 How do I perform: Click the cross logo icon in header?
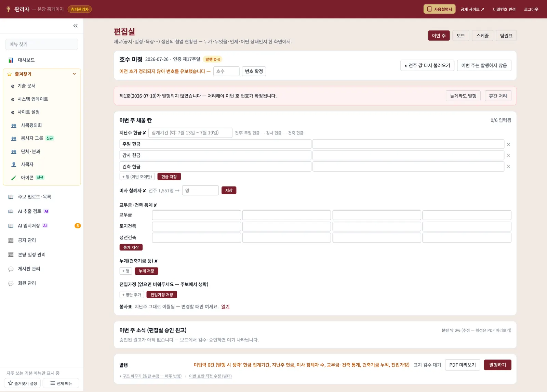click(x=8, y=9)
